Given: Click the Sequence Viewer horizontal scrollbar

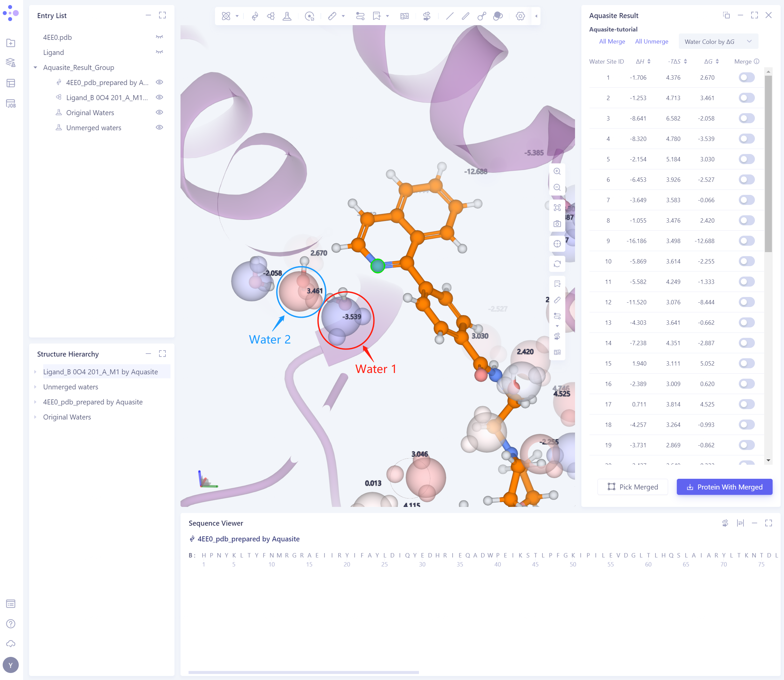Looking at the screenshot, I should [303, 672].
